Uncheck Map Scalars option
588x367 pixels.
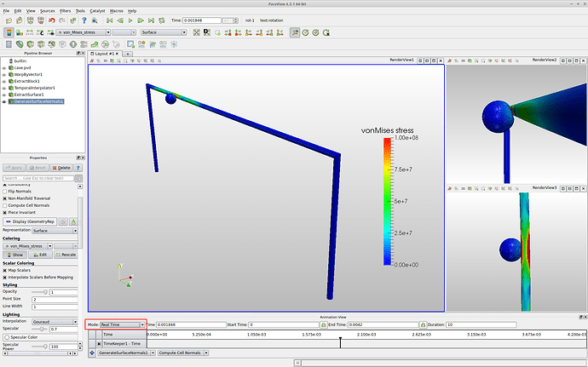click(x=6, y=271)
